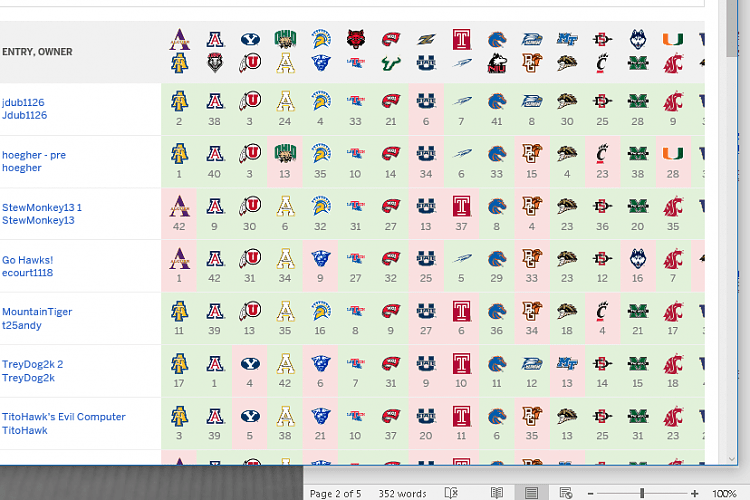Click zoom out minus button
This screenshot has height=500, width=750.
(590, 493)
